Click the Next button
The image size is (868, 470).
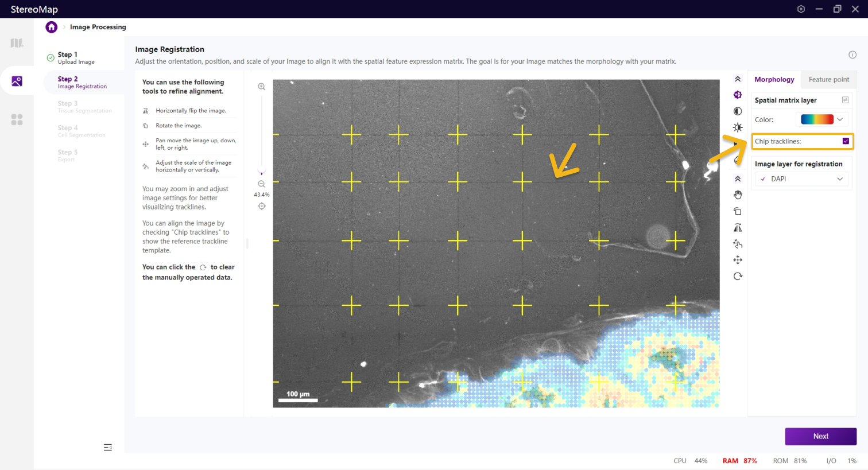820,436
